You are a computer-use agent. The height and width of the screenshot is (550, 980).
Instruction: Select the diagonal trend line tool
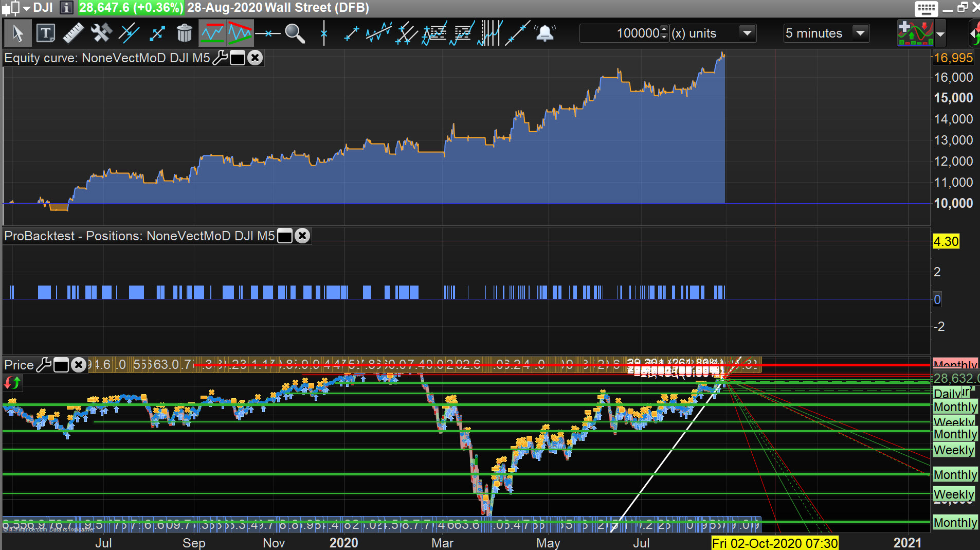tap(351, 33)
